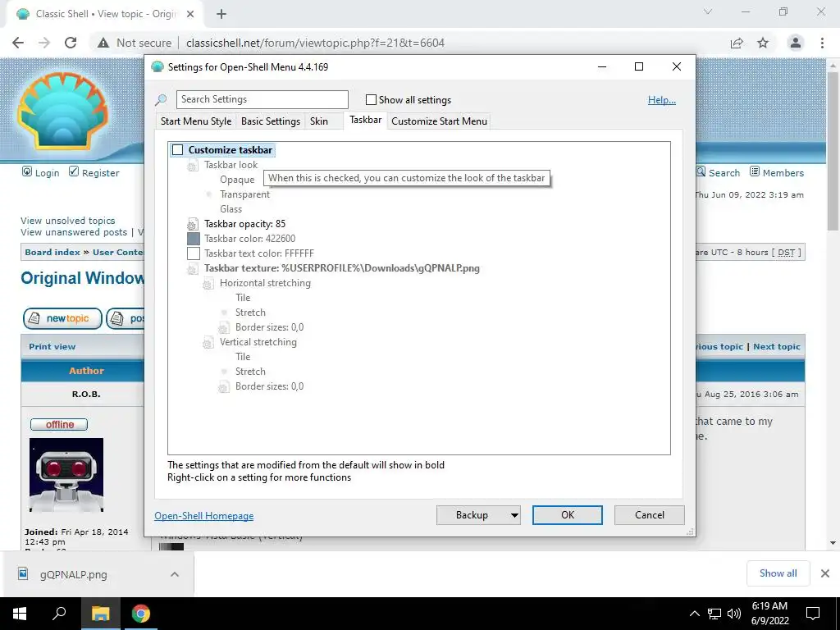
Task: Select the Glass taskbar look option
Action: pyautogui.click(x=231, y=209)
